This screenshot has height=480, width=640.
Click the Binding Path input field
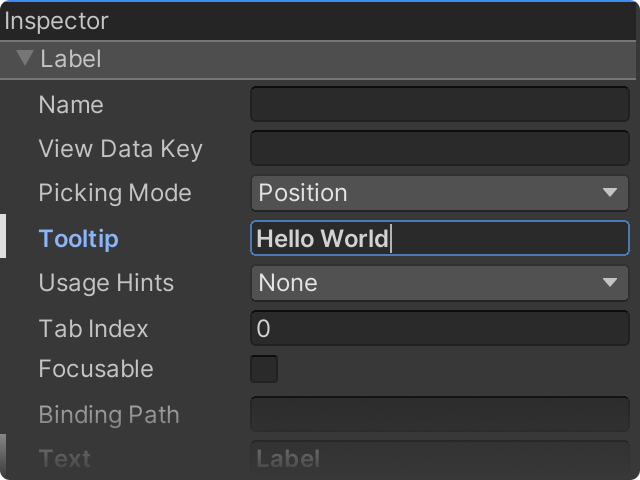coord(439,414)
